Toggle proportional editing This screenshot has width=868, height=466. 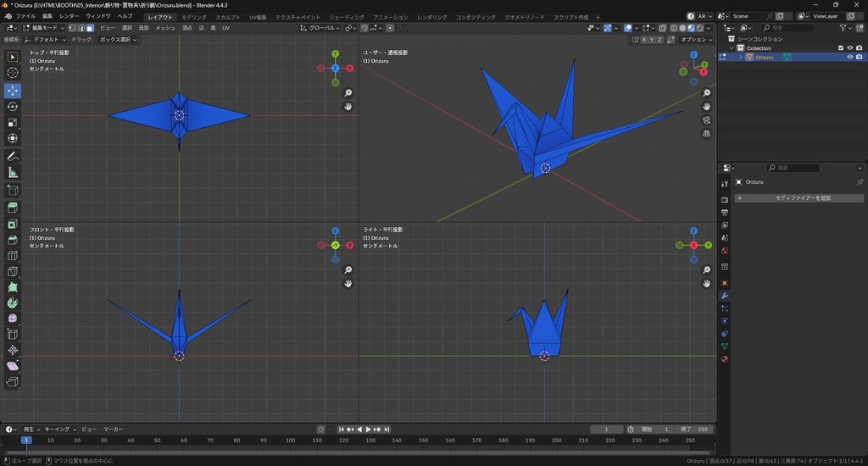tap(390, 28)
